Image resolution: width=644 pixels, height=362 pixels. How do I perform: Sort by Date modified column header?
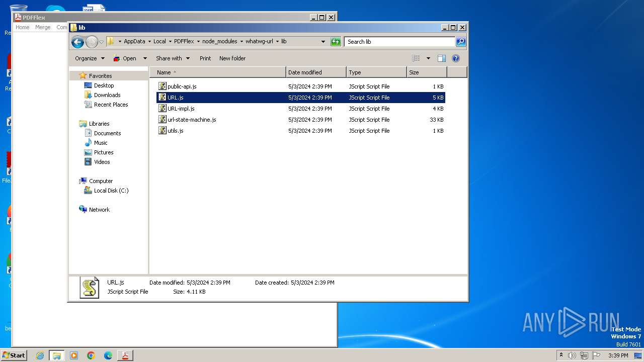(x=316, y=72)
